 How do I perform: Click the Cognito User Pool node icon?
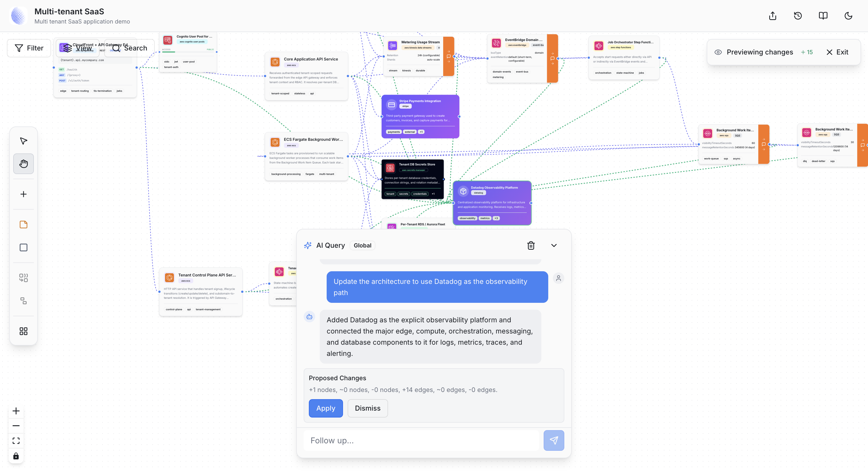tap(167, 40)
